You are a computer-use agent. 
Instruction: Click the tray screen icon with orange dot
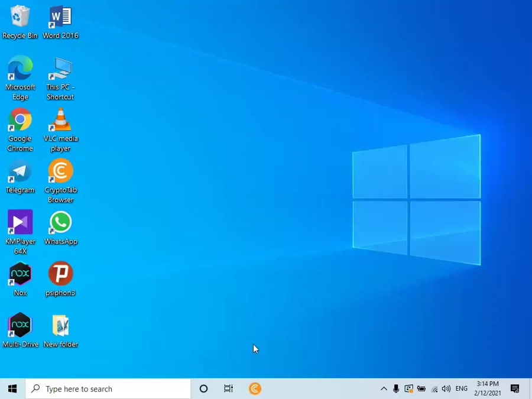[409, 389]
